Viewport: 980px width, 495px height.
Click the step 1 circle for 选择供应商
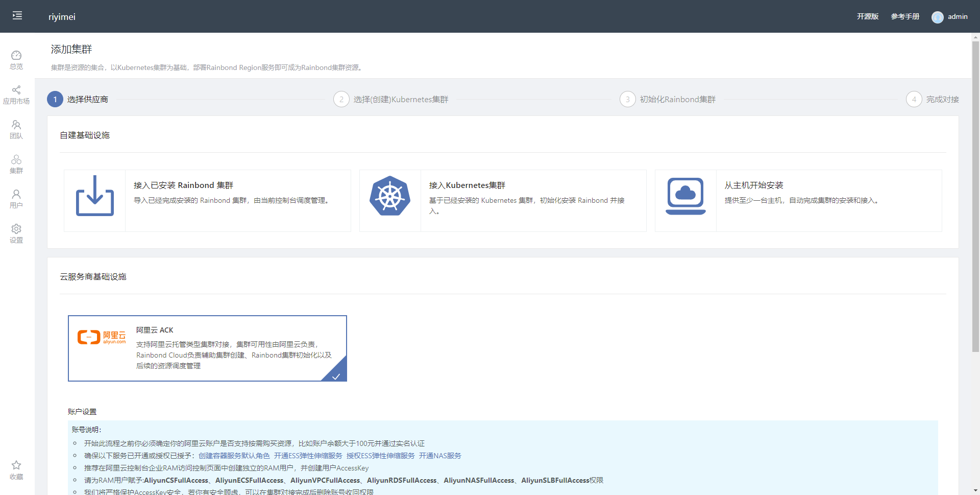click(55, 99)
